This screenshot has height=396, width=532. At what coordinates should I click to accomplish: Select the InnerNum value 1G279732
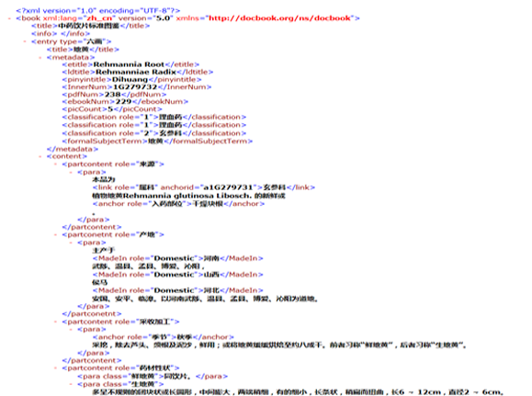click(135, 87)
